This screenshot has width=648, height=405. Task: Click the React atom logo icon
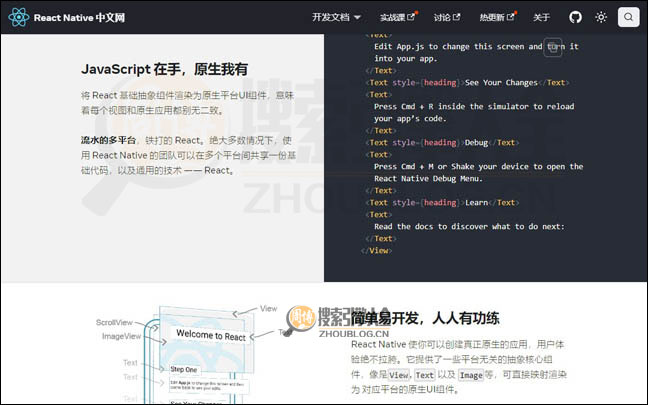pos(19,17)
